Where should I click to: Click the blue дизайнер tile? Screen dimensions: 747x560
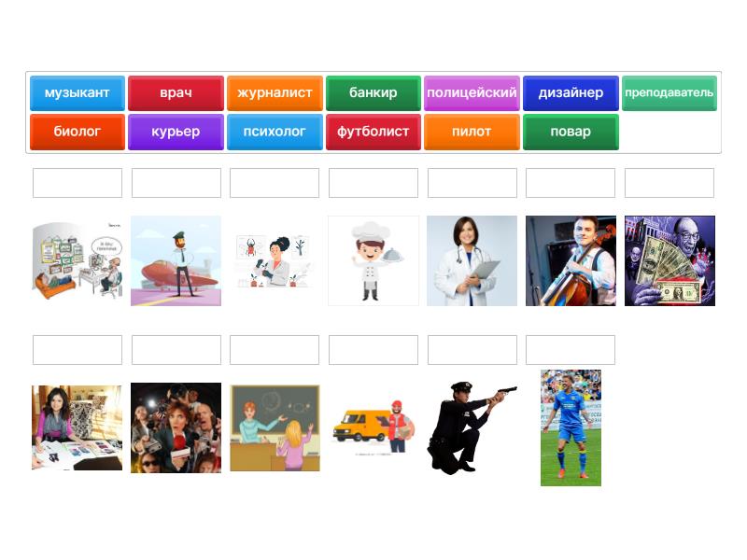tap(571, 93)
